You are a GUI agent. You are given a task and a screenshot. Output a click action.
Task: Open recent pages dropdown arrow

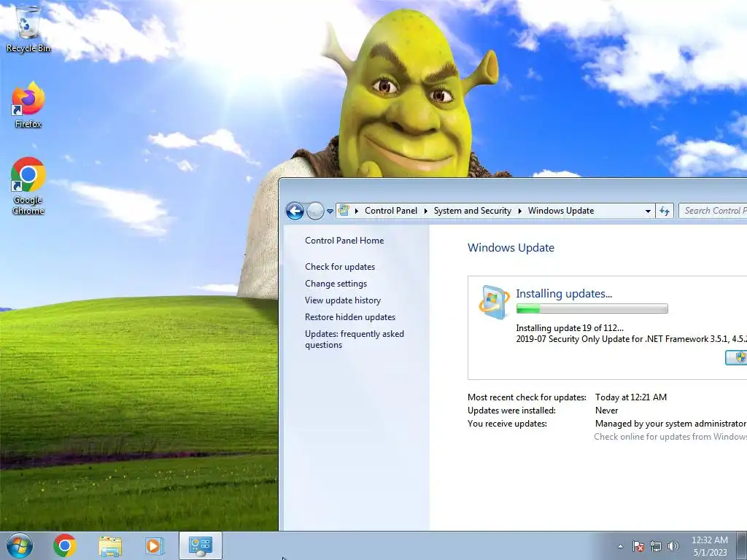tap(330, 211)
